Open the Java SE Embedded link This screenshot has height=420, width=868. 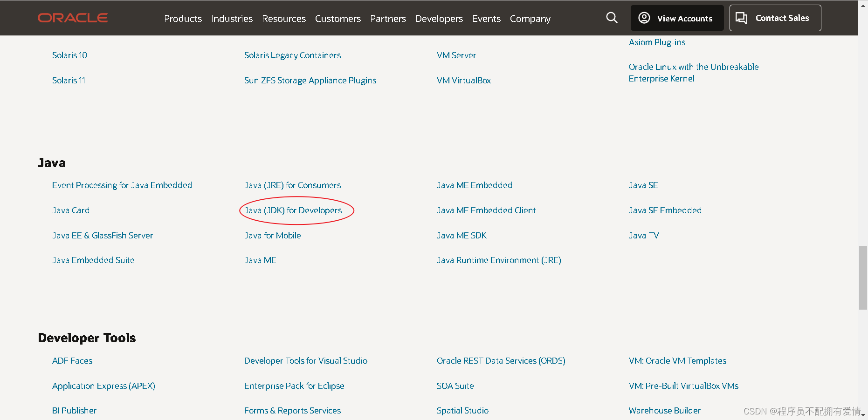coord(665,210)
